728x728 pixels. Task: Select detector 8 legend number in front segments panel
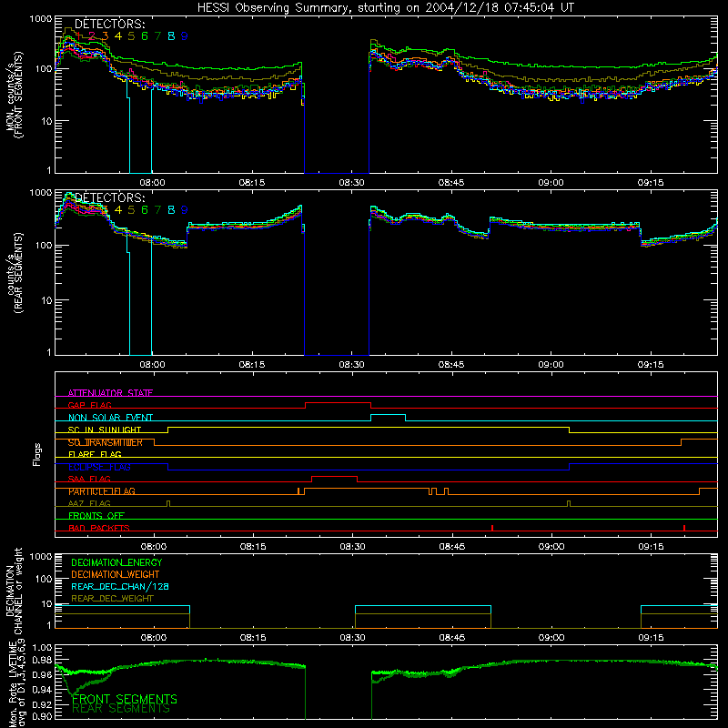[x=171, y=35]
